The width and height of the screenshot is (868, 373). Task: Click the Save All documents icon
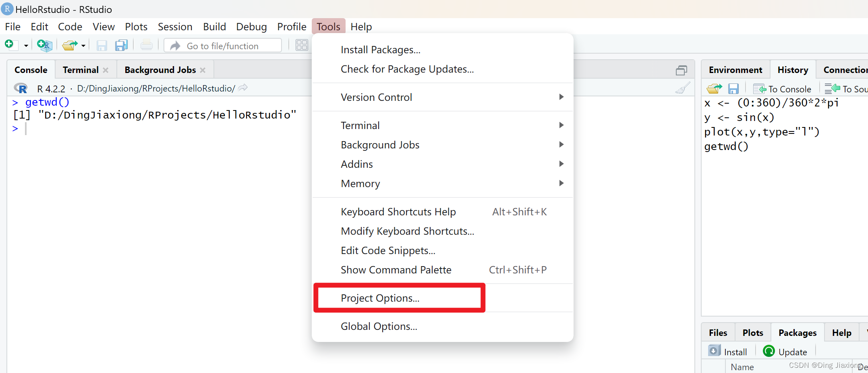[121, 45]
